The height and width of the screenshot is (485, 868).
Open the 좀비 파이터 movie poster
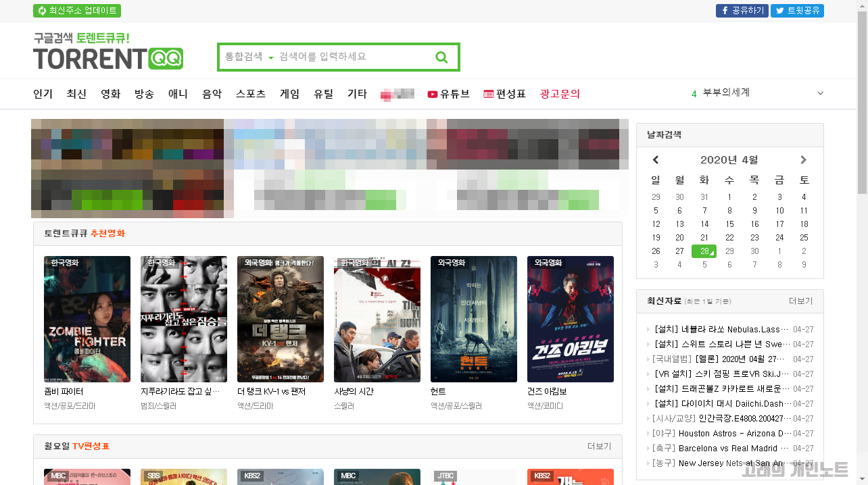pyautogui.click(x=87, y=319)
